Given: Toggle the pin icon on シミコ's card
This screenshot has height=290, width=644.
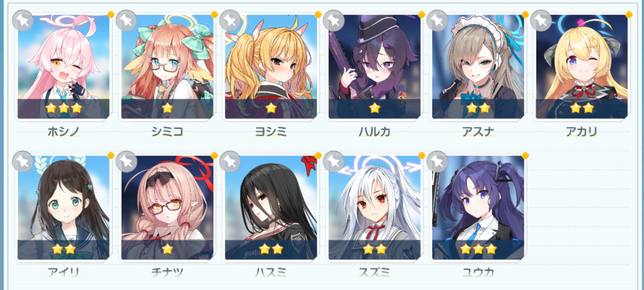Looking at the screenshot, I should click(127, 21).
